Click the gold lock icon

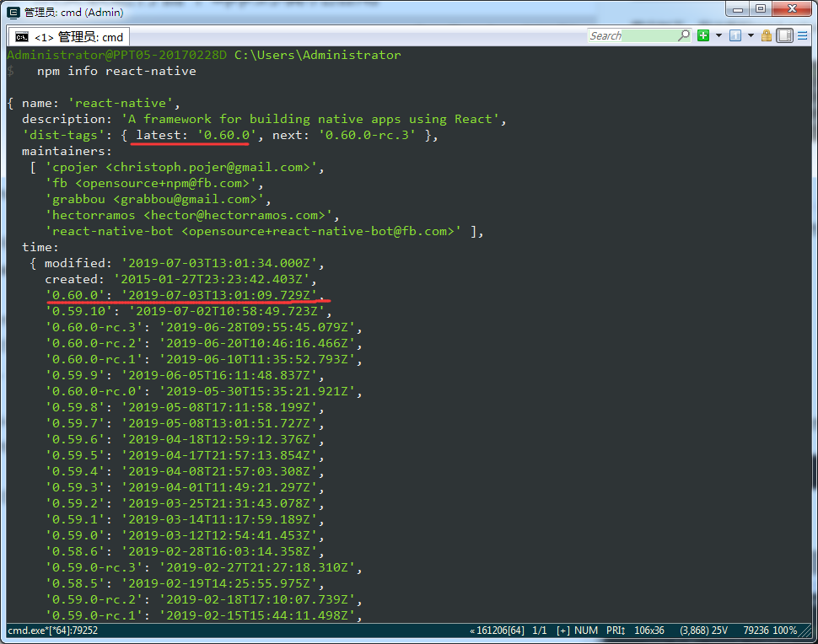coord(767,35)
